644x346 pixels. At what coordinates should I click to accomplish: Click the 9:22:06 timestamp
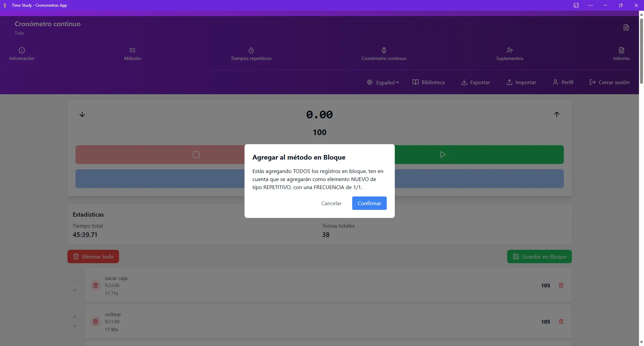click(x=112, y=285)
